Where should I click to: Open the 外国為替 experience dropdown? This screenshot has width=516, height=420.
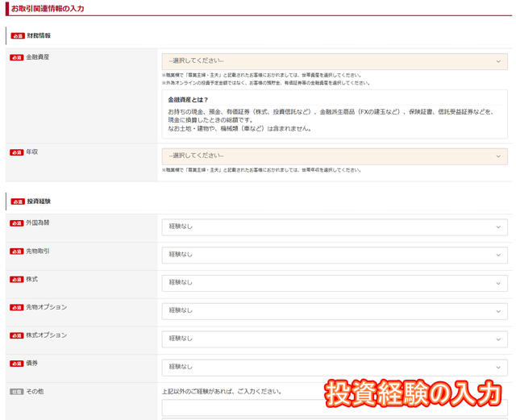335,227
